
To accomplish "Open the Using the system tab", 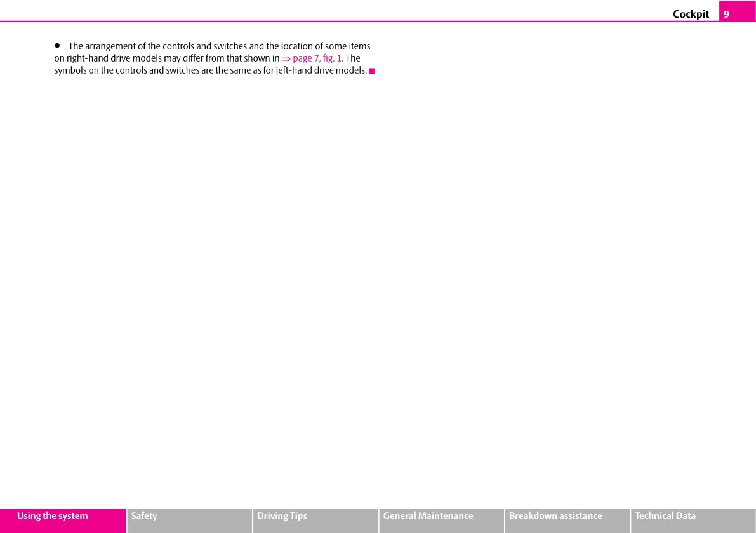I will click(x=53, y=517).
